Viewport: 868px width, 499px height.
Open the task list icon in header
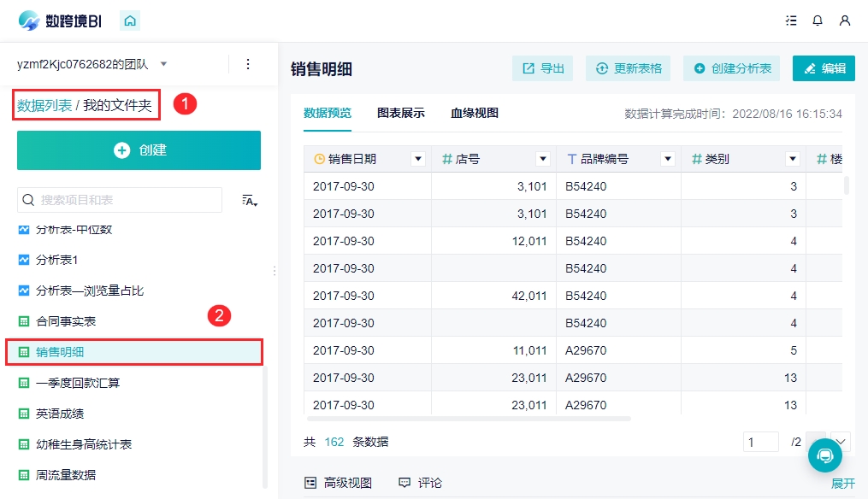(791, 21)
